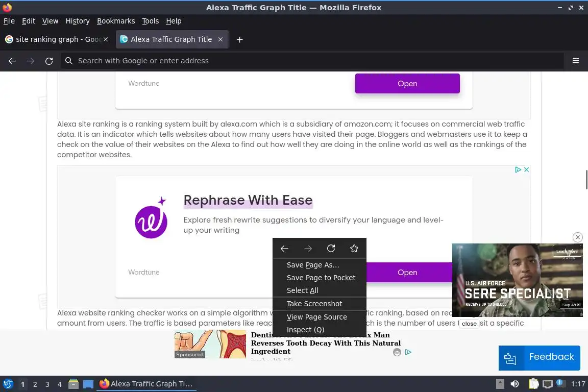Choose Select All in context menu
This screenshot has height=392, width=588.
[320, 290]
